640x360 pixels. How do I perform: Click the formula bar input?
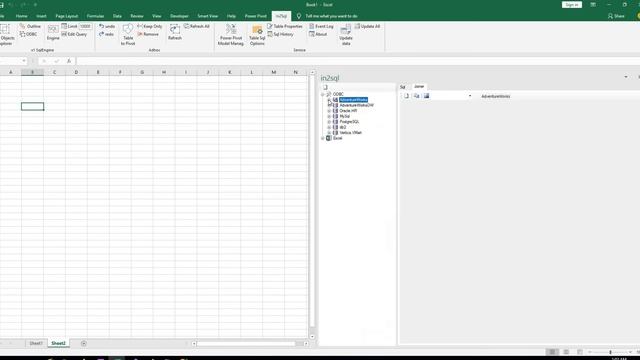357,61
